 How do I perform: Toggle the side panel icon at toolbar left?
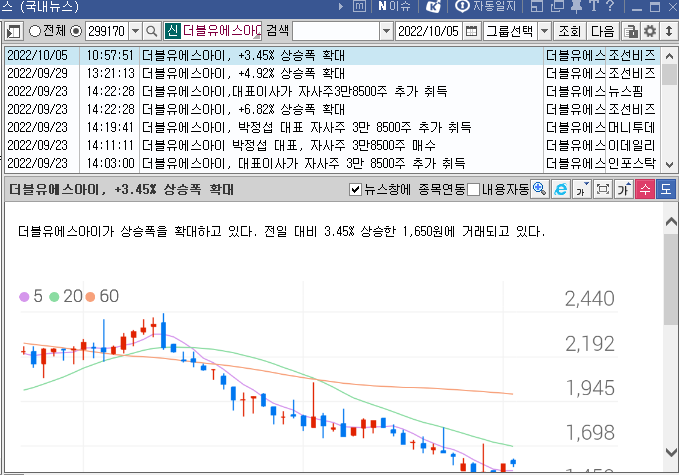coord(14,31)
